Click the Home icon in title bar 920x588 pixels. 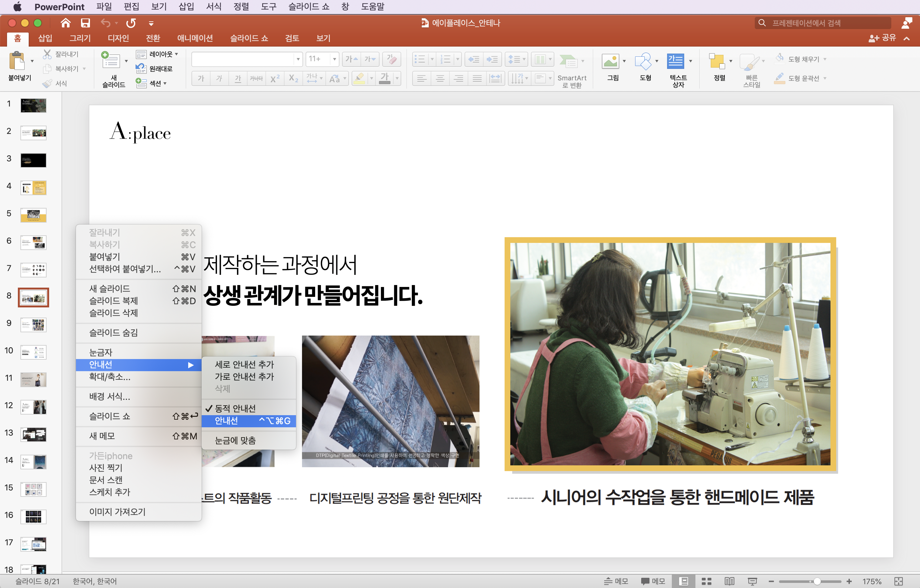click(x=65, y=23)
